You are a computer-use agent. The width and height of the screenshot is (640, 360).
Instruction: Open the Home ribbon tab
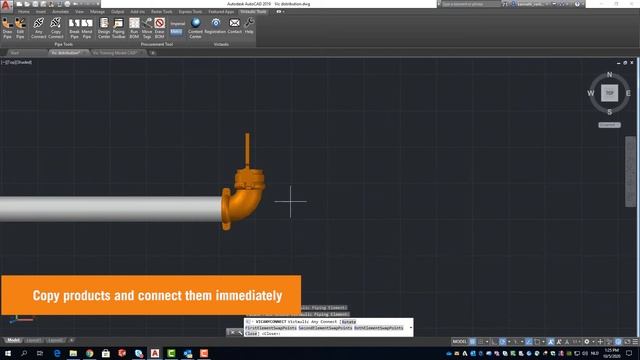24,12
